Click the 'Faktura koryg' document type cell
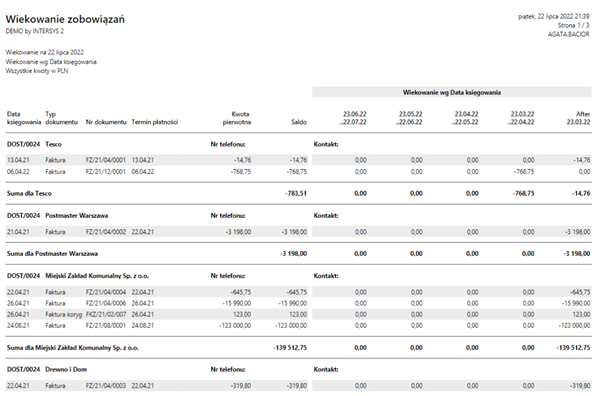Viewport: 605px width, 396px height. (64, 315)
